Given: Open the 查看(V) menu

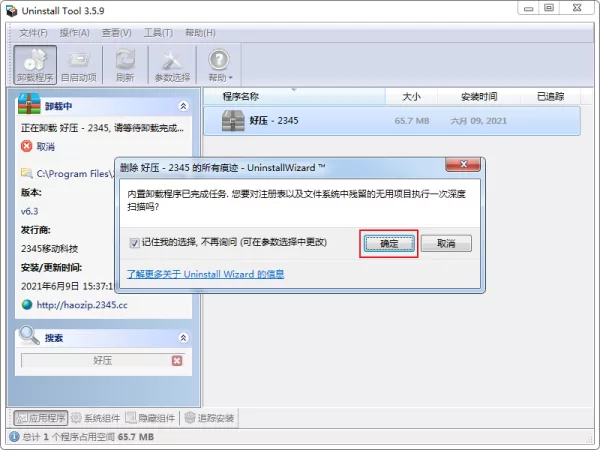Looking at the screenshot, I should [117, 33].
